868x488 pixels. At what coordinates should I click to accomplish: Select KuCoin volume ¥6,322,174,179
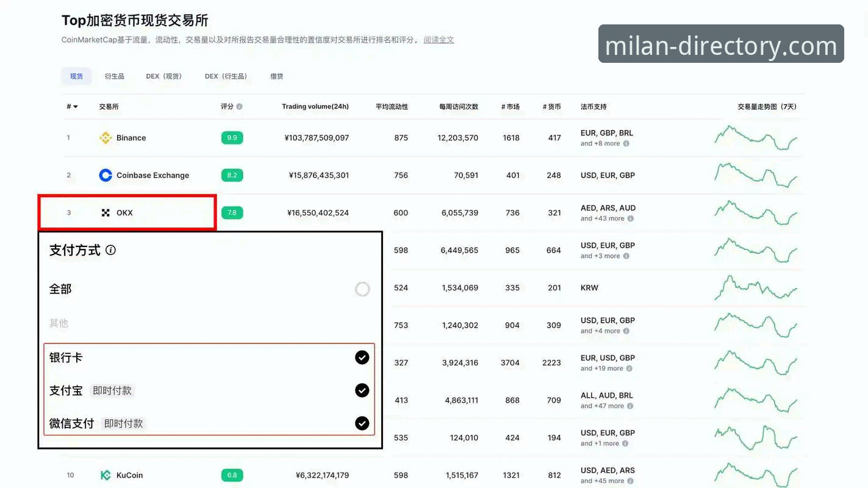click(x=323, y=475)
